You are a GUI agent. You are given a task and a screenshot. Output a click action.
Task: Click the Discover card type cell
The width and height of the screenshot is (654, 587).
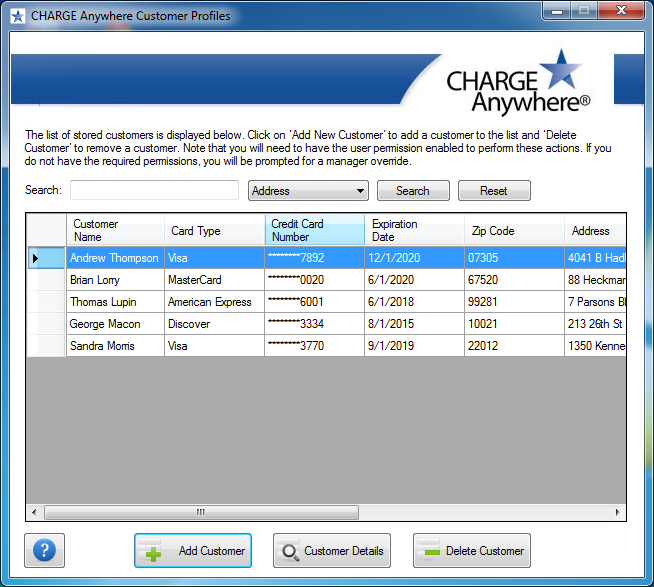point(214,324)
